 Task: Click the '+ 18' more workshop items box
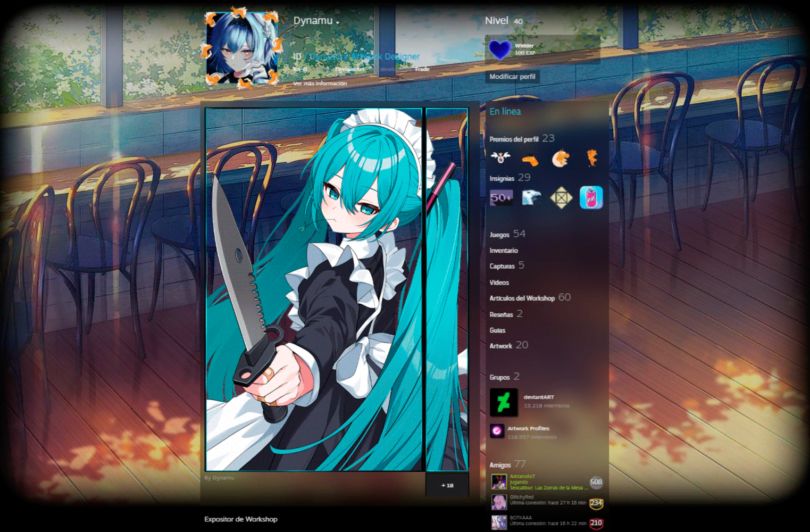coord(447,485)
